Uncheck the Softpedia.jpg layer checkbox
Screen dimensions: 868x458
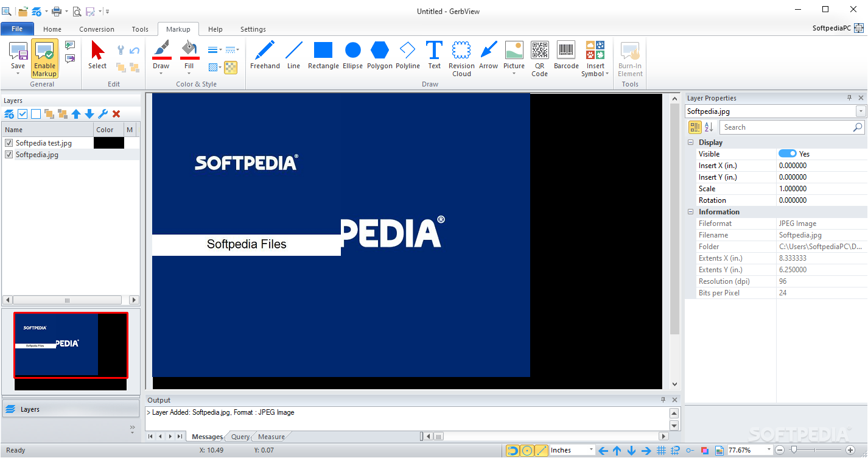(9, 155)
